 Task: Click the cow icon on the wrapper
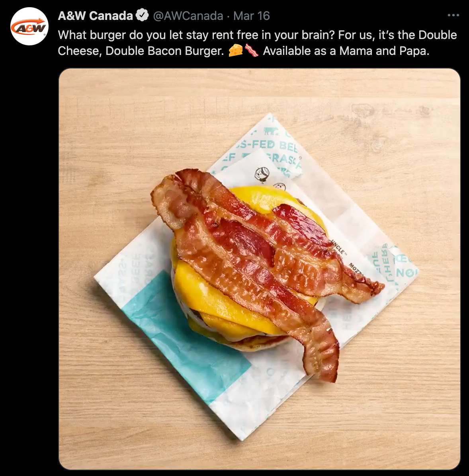tap(271, 131)
